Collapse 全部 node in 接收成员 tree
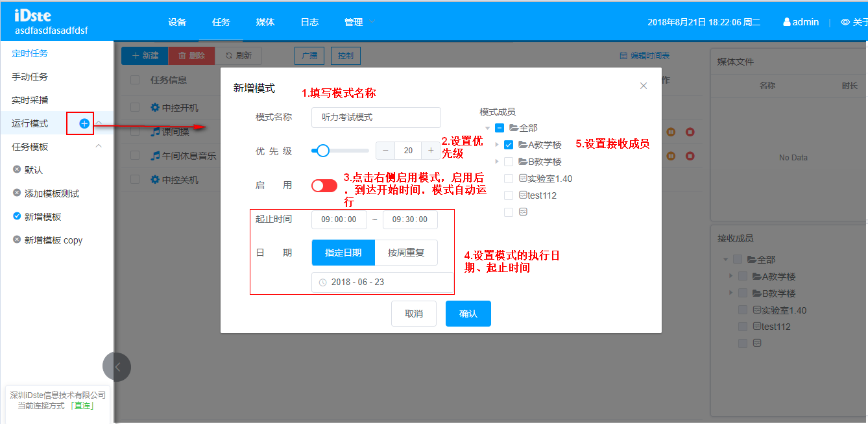 click(725, 260)
